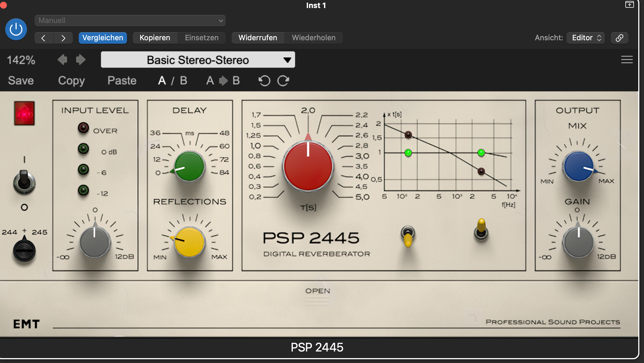Click the 2,0 mark on T[s] scale
Viewport: 644px width, 363px height.
pyautogui.click(x=308, y=110)
